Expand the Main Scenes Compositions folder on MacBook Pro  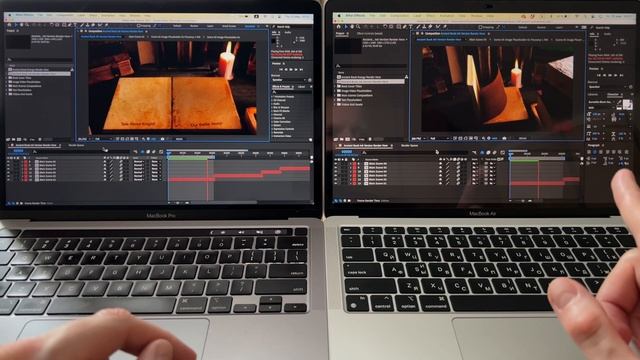click(7, 86)
